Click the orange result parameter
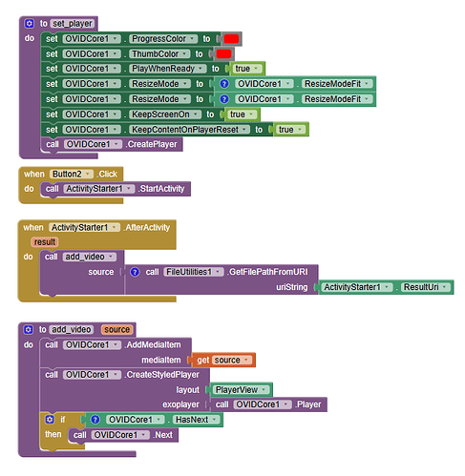The image size is (465, 476). click(x=45, y=242)
